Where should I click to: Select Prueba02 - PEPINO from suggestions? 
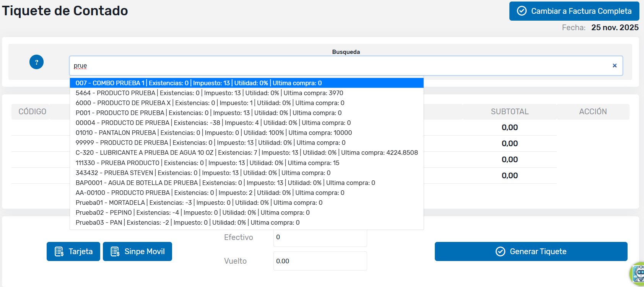coord(192,212)
